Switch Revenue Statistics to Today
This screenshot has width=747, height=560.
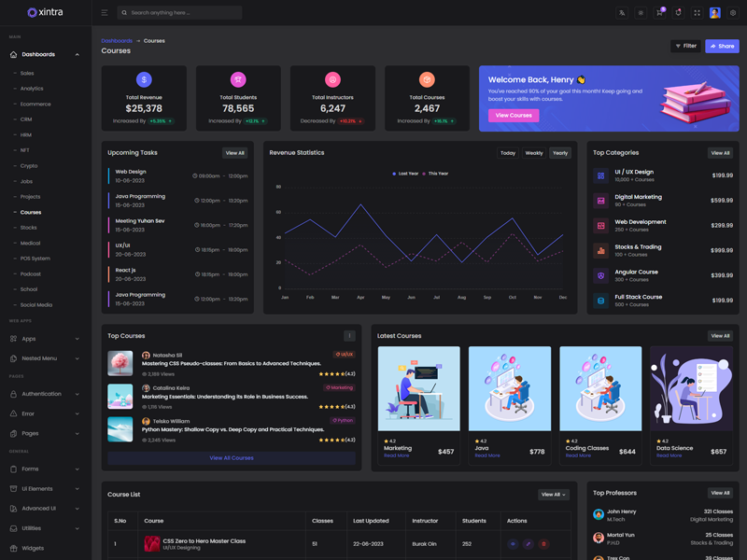508,153
